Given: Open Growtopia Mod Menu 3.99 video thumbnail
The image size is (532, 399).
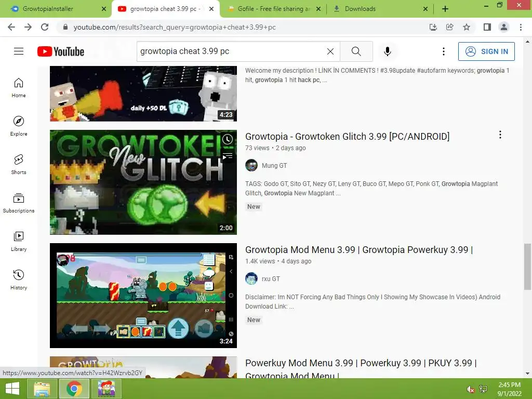Looking at the screenshot, I should coord(143,296).
